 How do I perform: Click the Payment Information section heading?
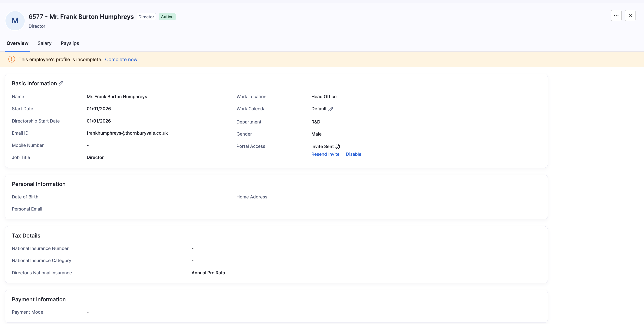point(39,299)
